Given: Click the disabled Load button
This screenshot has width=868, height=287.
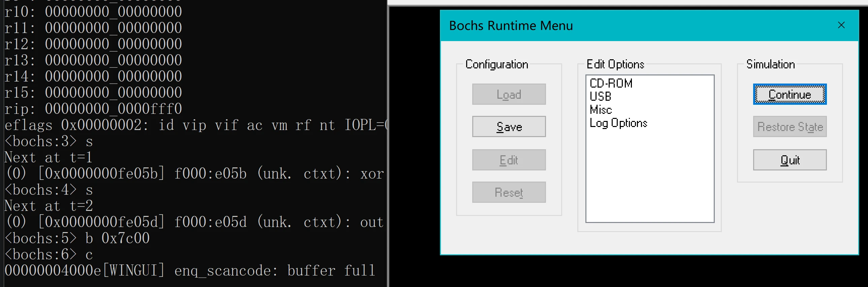Looking at the screenshot, I should click(x=509, y=94).
